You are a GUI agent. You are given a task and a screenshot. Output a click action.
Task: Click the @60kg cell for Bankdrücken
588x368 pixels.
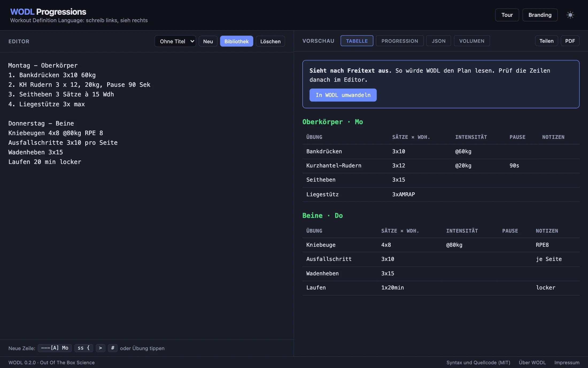tap(463, 151)
